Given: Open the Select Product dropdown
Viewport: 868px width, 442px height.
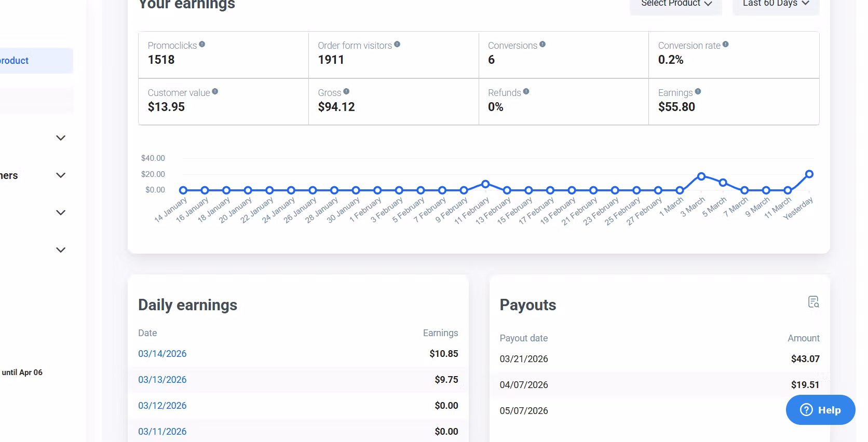Looking at the screenshot, I should [676, 4].
